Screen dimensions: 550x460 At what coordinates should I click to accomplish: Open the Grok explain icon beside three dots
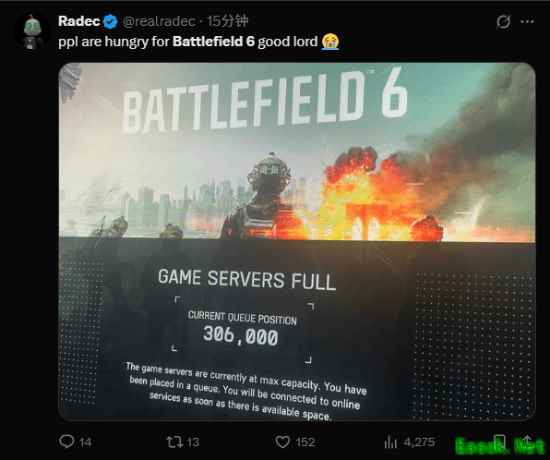pos(503,22)
